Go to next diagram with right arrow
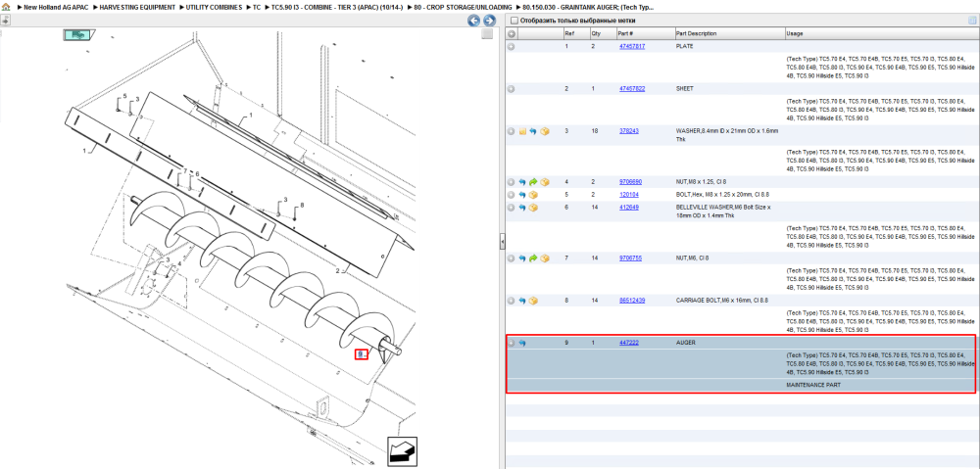The width and height of the screenshot is (980, 469). click(489, 21)
